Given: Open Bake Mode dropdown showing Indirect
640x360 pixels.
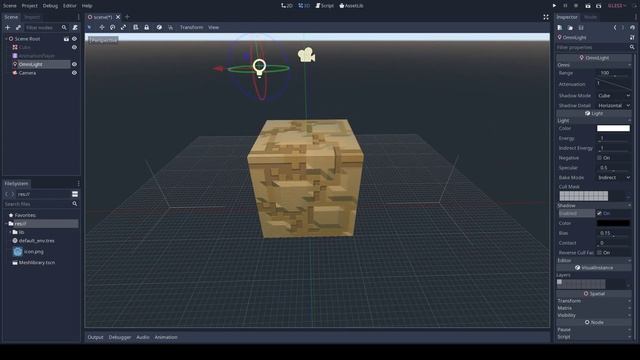Looking at the screenshot, I should point(613,178).
